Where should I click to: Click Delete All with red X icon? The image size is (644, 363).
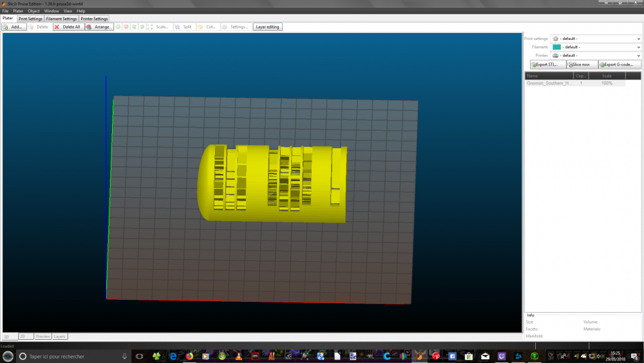click(68, 26)
